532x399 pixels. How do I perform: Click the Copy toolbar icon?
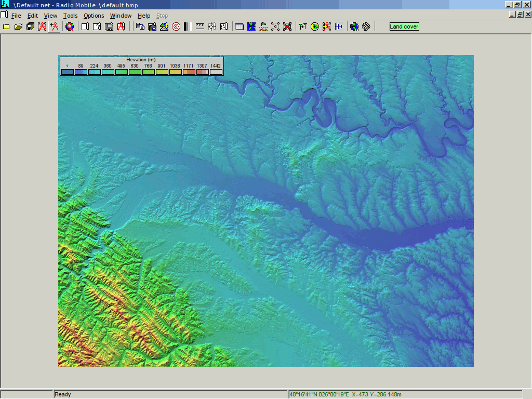[x=140, y=26]
